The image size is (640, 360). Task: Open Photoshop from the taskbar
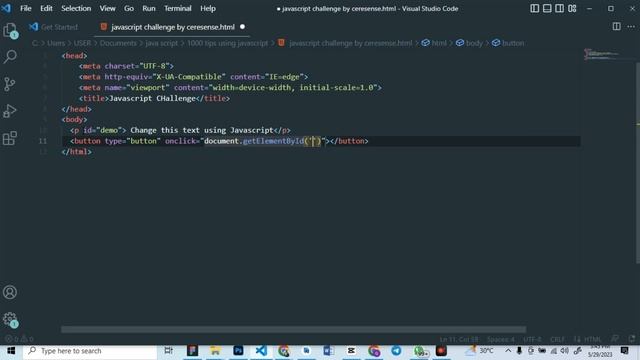point(238,351)
